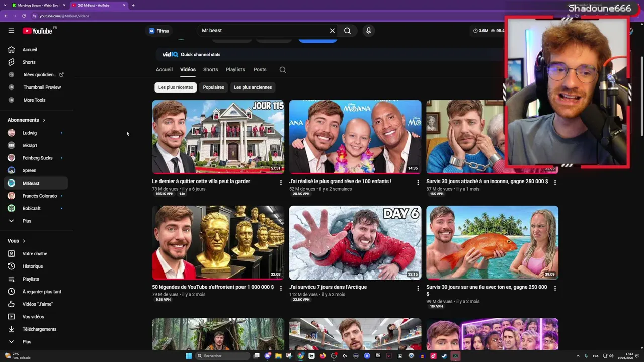Open Vos vidéos

click(36, 317)
